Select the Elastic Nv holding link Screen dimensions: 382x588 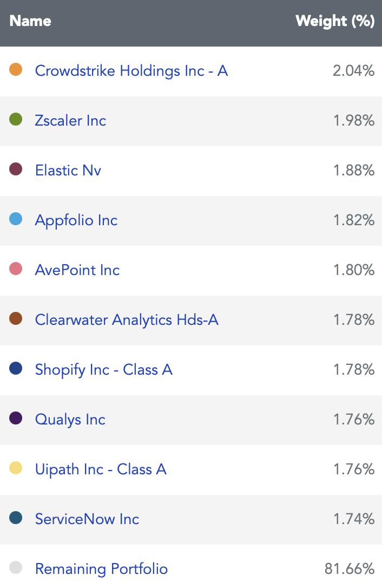coord(68,170)
